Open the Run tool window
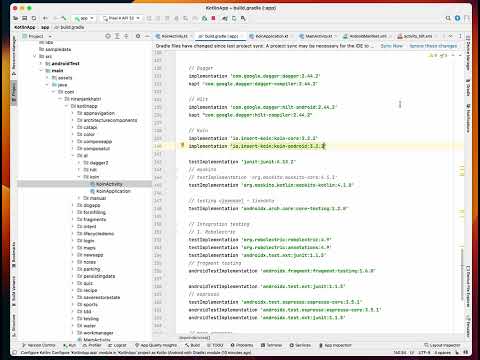 point(69,345)
